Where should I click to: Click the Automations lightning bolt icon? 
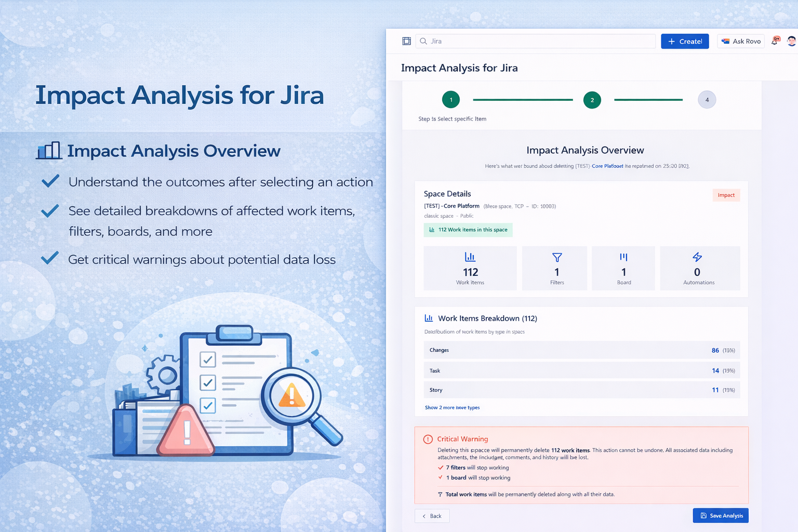click(x=697, y=256)
